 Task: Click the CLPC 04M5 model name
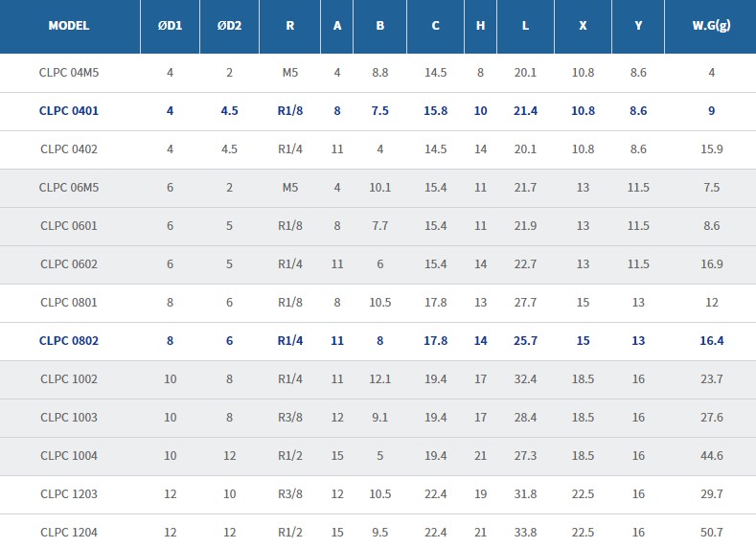pos(69,73)
